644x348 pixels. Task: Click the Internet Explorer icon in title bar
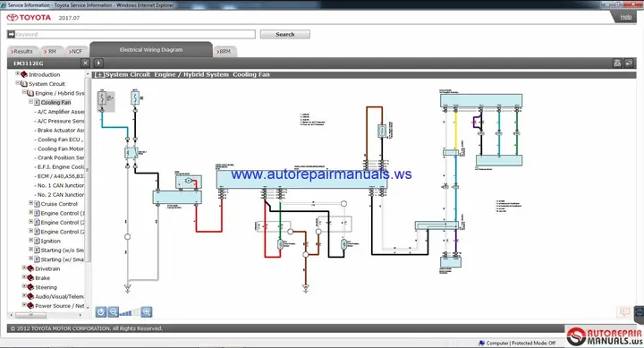4,5
